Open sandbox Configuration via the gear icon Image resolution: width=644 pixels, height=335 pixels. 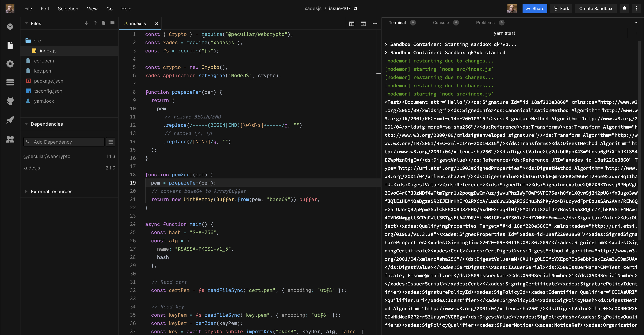tap(10, 64)
